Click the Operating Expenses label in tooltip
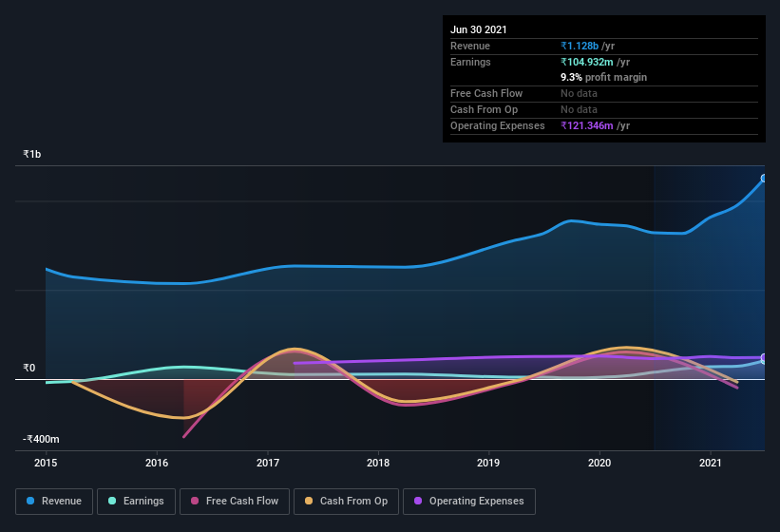The image size is (780, 532). tap(498, 125)
